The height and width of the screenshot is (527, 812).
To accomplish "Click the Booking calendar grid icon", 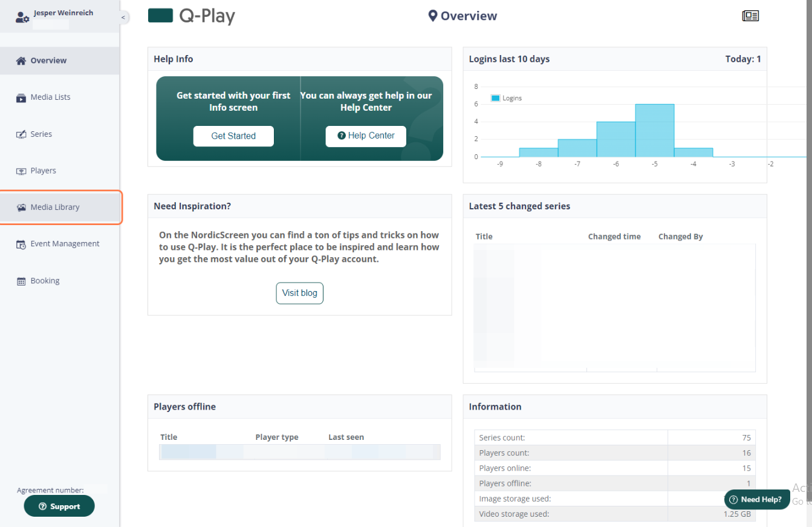I will [x=21, y=281].
